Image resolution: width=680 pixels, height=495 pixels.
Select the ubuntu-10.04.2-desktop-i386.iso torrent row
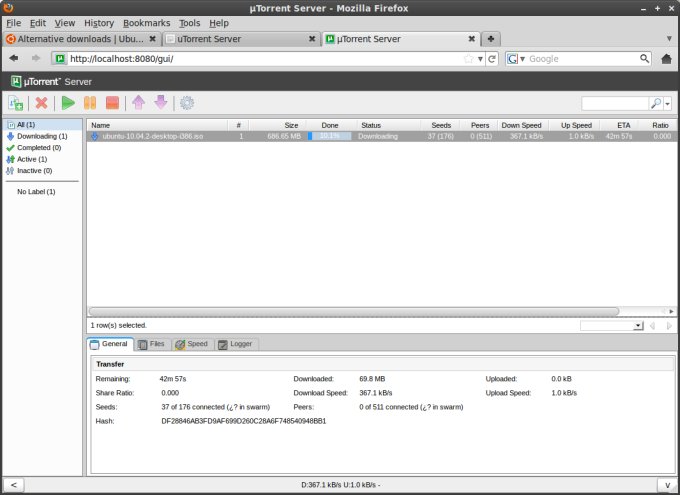coord(382,136)
